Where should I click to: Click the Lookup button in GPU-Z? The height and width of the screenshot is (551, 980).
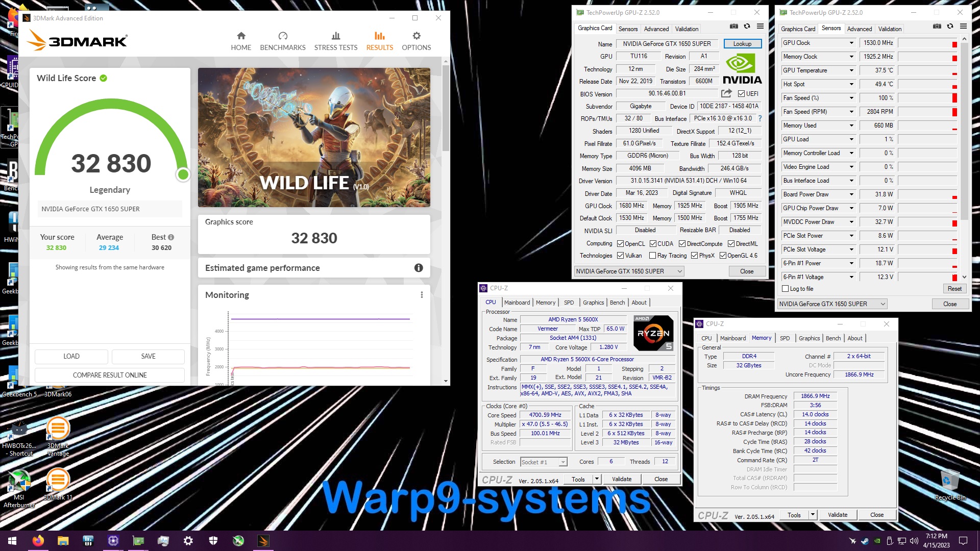pyautogui.click(x=742, y=44)
